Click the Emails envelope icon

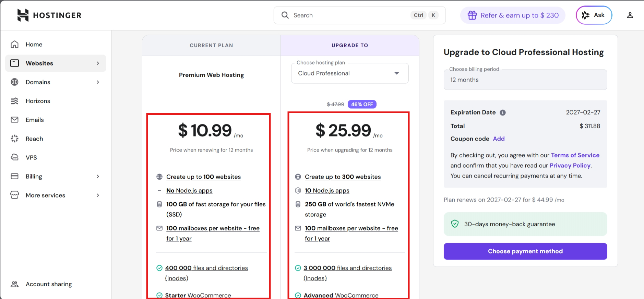pos(14,120)
